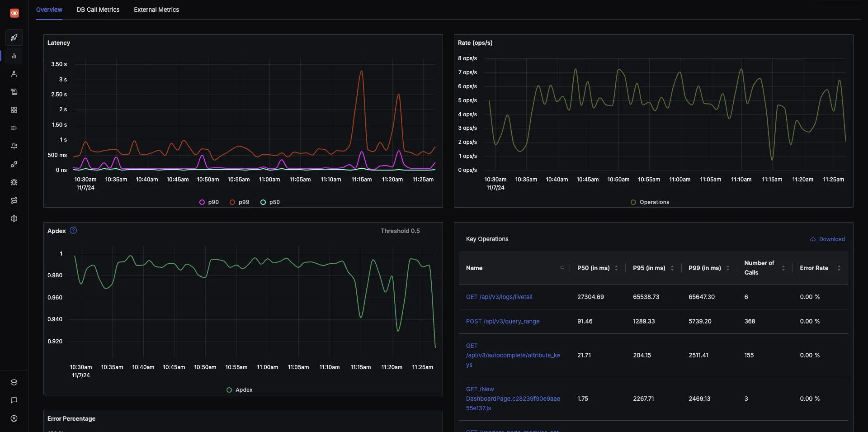
Task: Open the Service Map icon in sidebar
Action: click(14, 200)
